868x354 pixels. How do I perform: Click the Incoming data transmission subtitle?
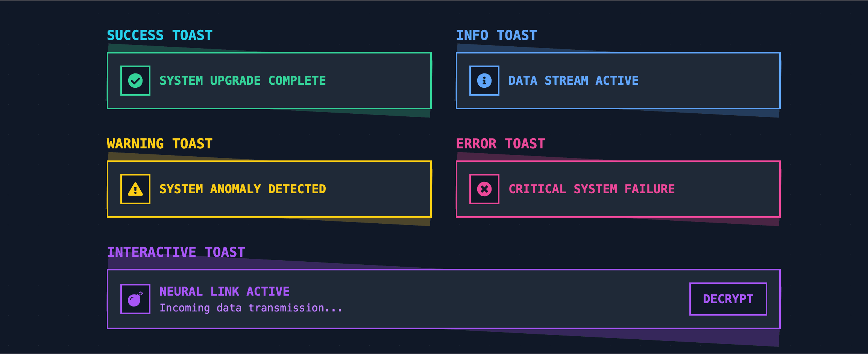[251, 307]
